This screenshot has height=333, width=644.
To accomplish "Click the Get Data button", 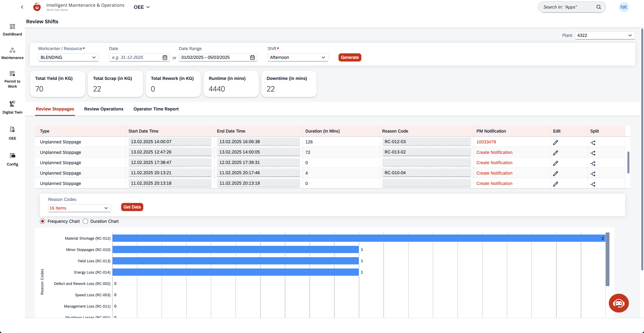I will 132,207.
